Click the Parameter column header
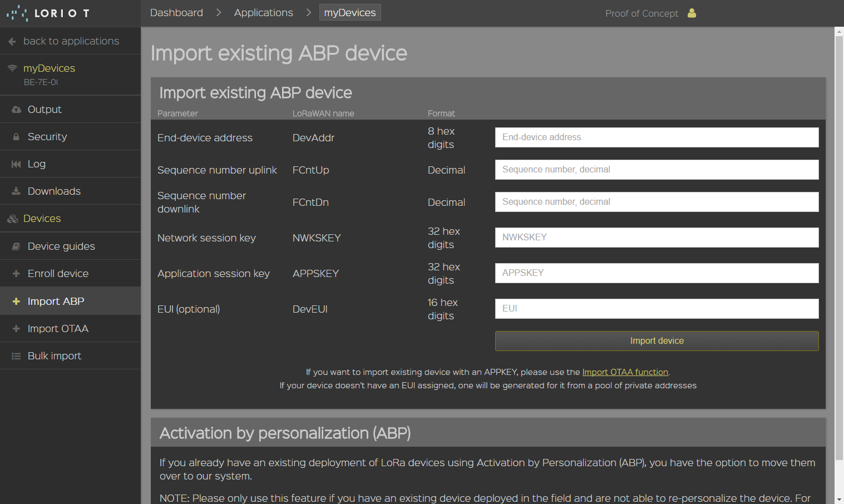This screenshot has height=504, width=844. tap(177, 113)
